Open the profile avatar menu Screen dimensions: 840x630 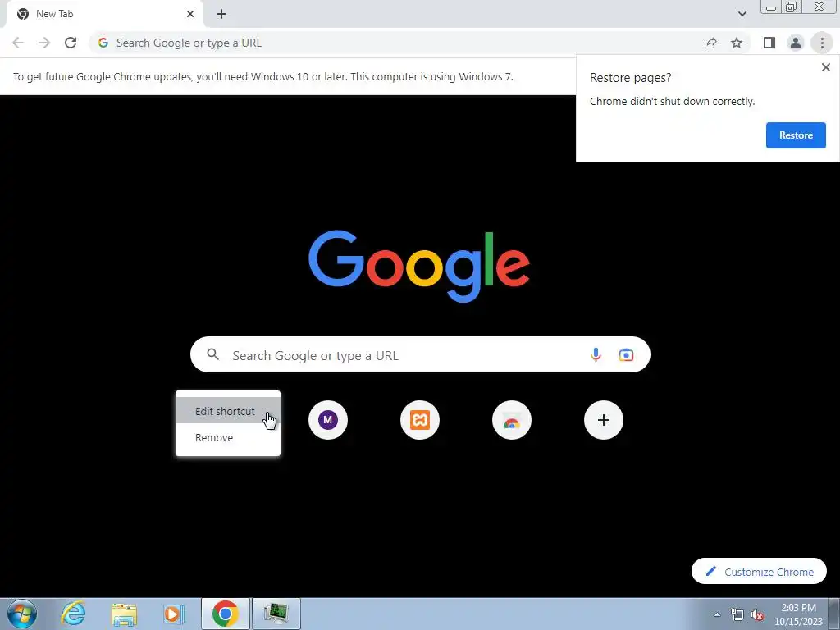(796, 43)
